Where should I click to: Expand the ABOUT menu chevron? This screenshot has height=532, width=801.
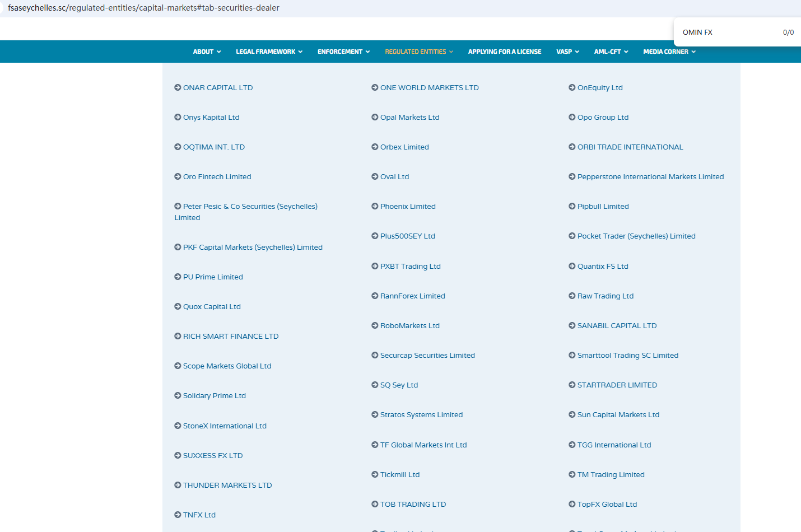pos(219,52)
